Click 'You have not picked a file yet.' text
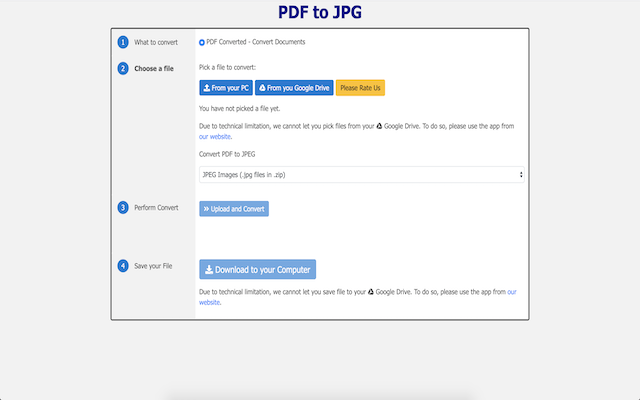This screenshot has height=400, width=640. (240, 109)
